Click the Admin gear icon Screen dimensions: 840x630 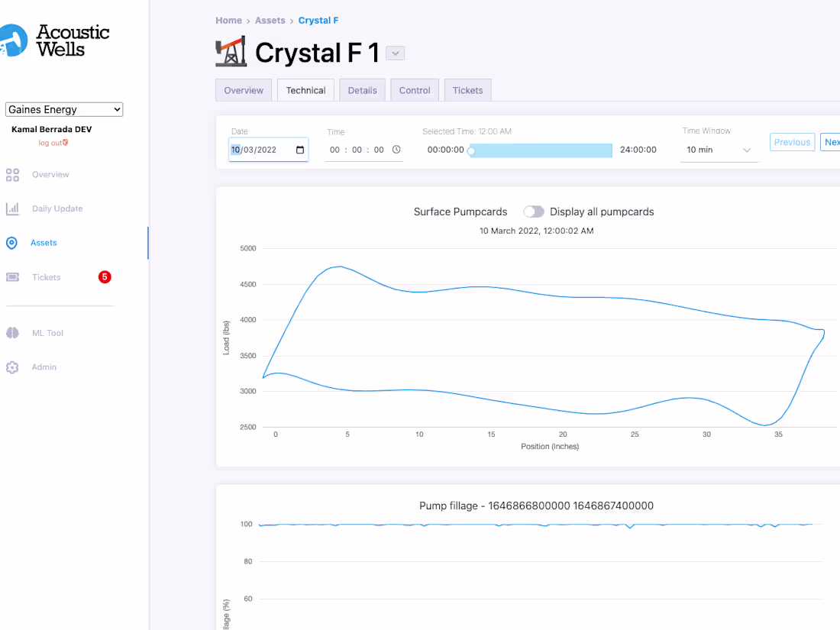point(12,367)
